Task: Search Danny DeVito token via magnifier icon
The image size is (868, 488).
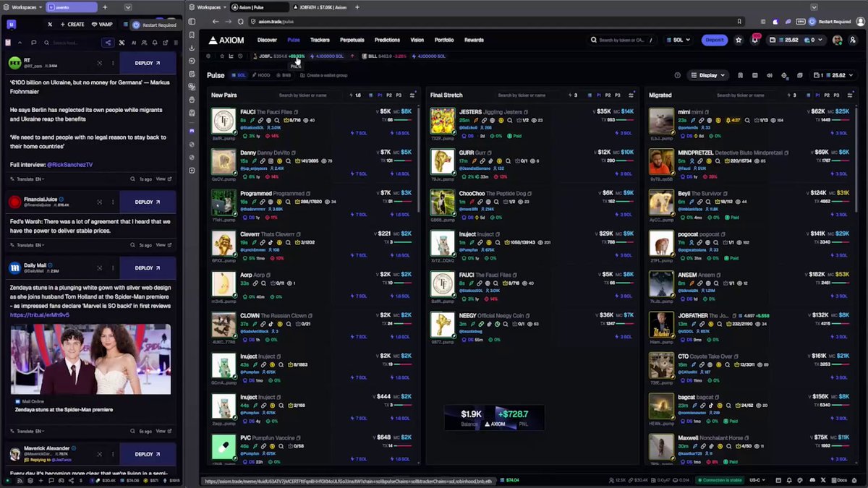Action: 289,160
